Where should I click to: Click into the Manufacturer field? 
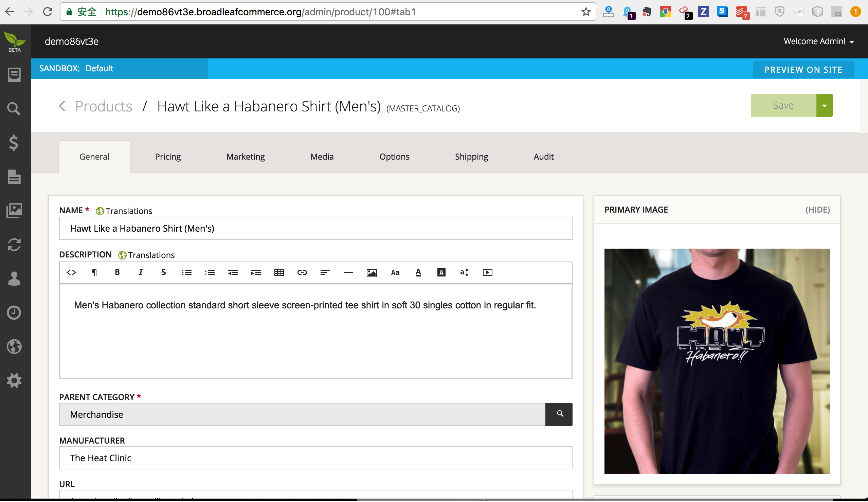click(315, 458)
